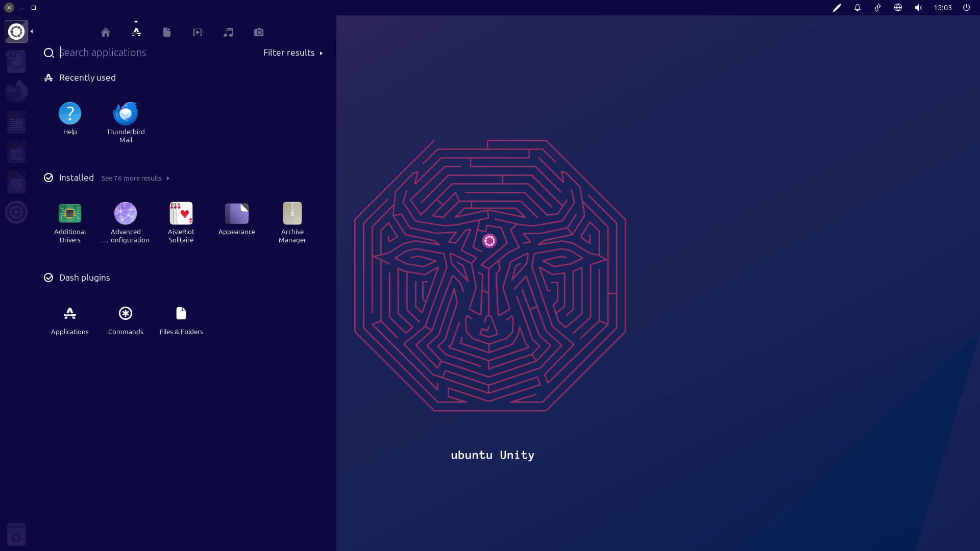Image resolution: width=980 pixels, height=551 pixels.
Task: Click the search magnifier icon
Action: pyautogui.click(x=49, y=53)
